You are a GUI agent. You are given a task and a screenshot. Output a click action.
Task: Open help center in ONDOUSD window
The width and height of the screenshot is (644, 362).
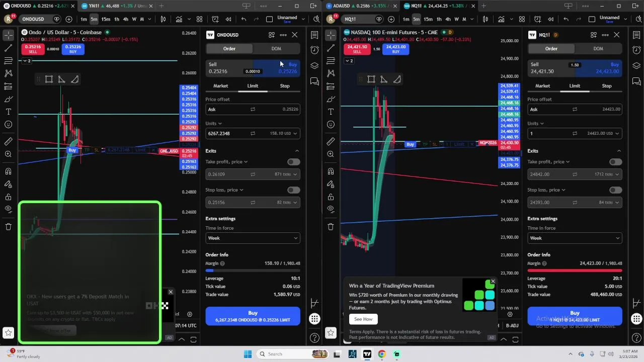pos(314,338)
